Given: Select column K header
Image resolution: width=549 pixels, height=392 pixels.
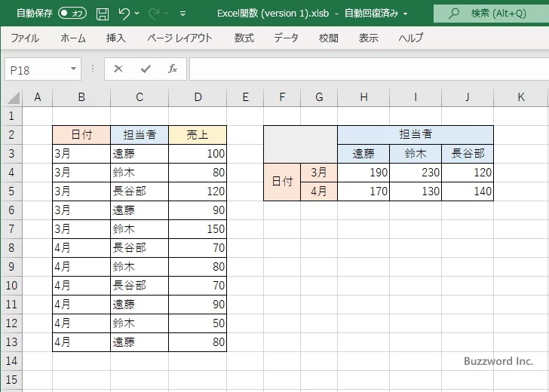Looking at the screenshot, I should coord(521,97).
